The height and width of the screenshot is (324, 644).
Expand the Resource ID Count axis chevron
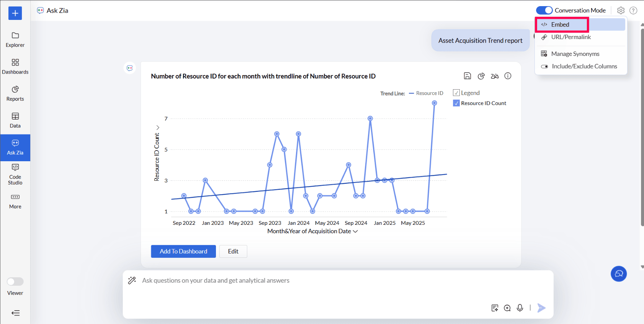pos(157,128)
